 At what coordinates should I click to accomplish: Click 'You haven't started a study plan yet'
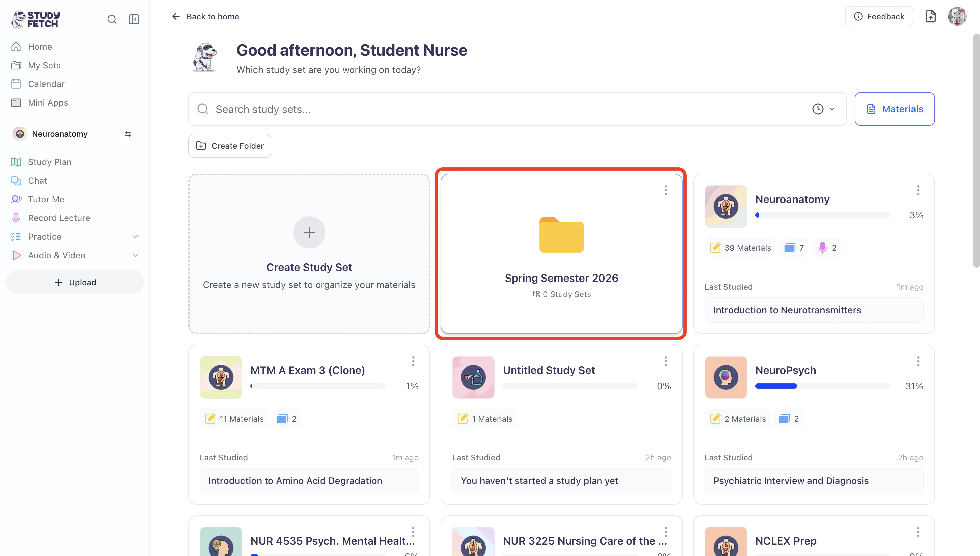click(x=561, y=481)
